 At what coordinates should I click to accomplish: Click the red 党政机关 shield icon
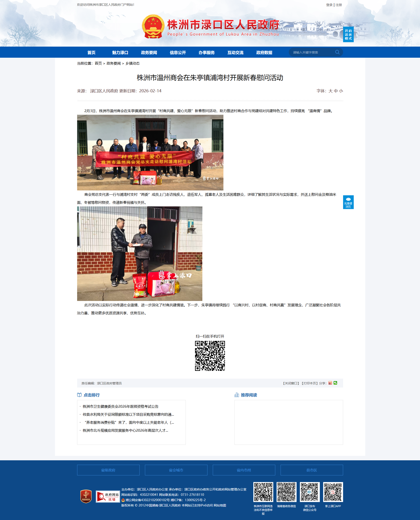click(x=86, y=496)
